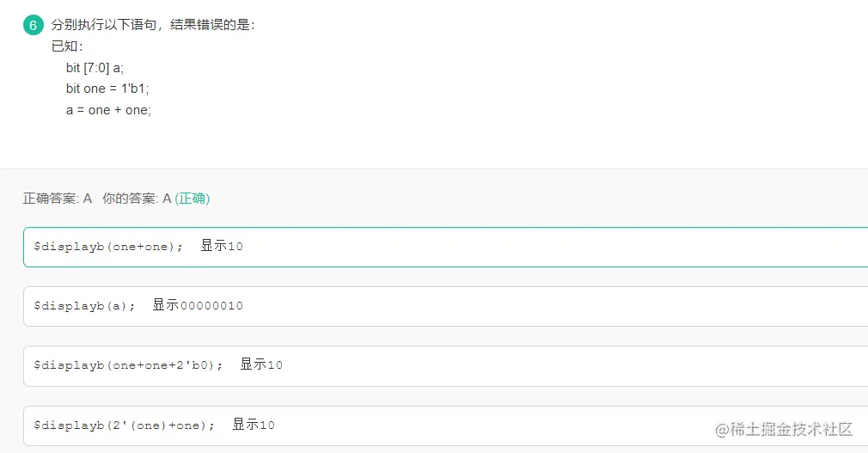Choose option $displayb(one+one+2'b0); 显示10
The height and width of the screenshot is (453, 868).
445,365
